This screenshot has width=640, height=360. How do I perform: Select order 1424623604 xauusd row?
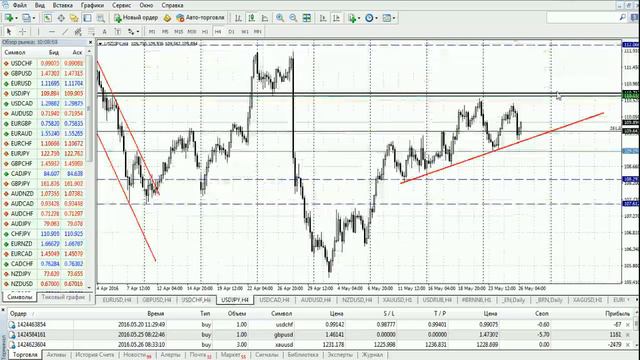coord(319,345)
